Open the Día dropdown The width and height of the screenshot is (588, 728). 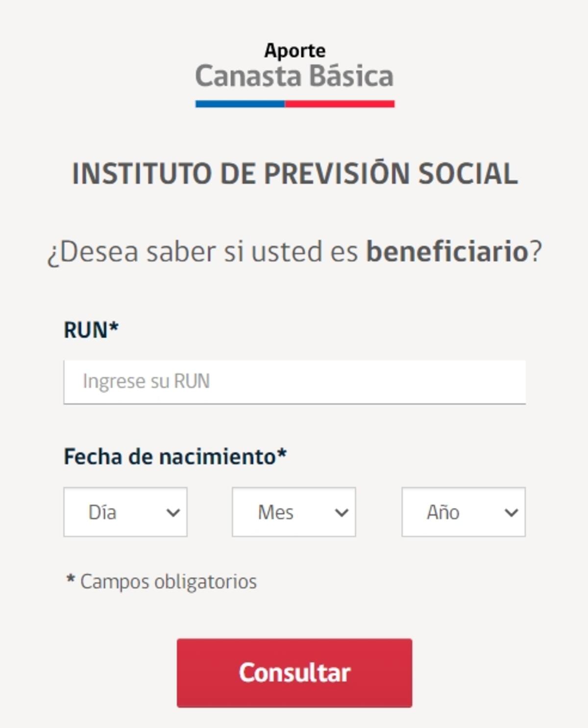click(x=125, y=512)
